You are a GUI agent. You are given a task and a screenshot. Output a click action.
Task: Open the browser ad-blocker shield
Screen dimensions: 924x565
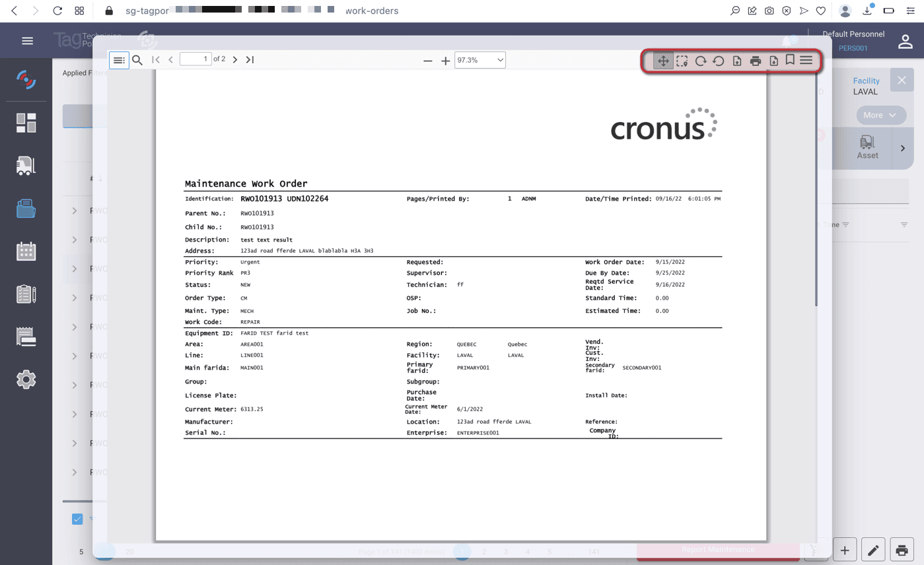point(787,11)
